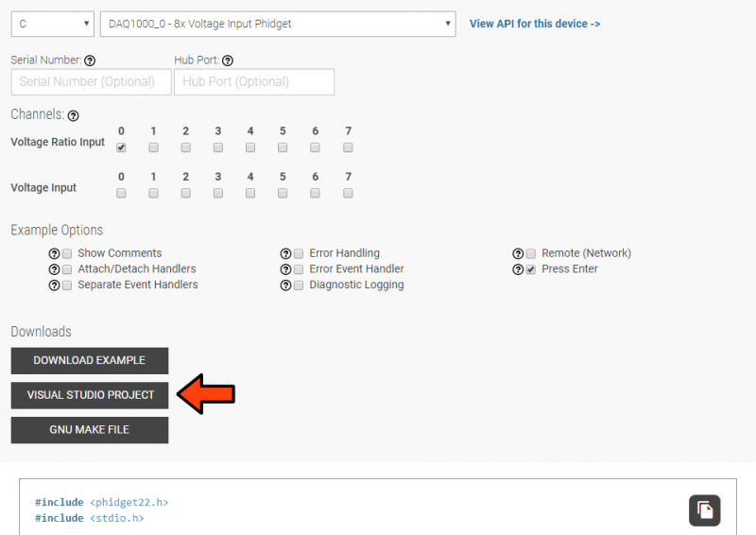Enable the Diagnostic Logging checkbox
This screenshot has width=756, height=535.
[299, 285]
